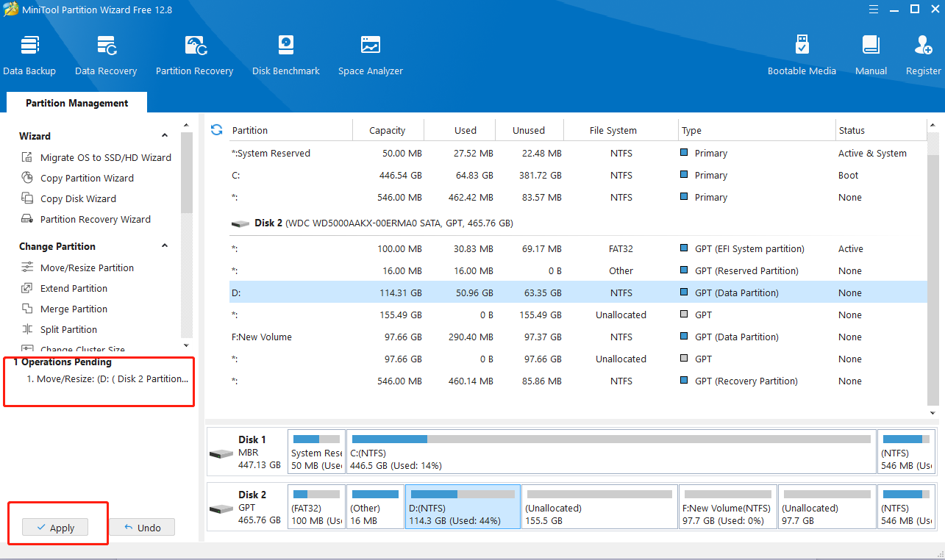Sort by the Unused column header

point(529,130)
